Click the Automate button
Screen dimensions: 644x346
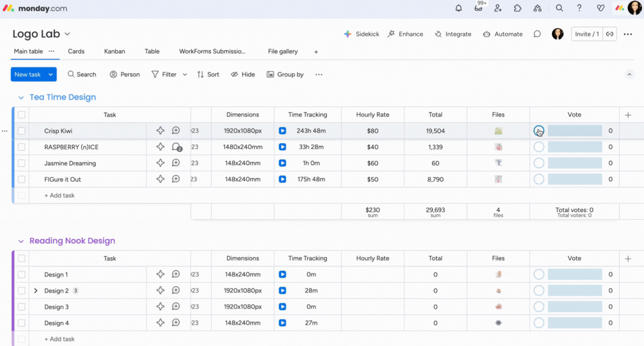pos(503,34)
